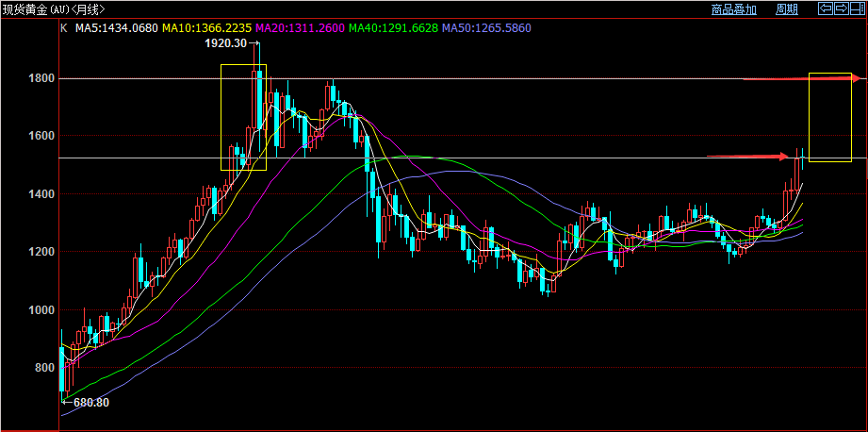
Task: Toggle the split panel layout icon
Action: click(x=857, y=8)
